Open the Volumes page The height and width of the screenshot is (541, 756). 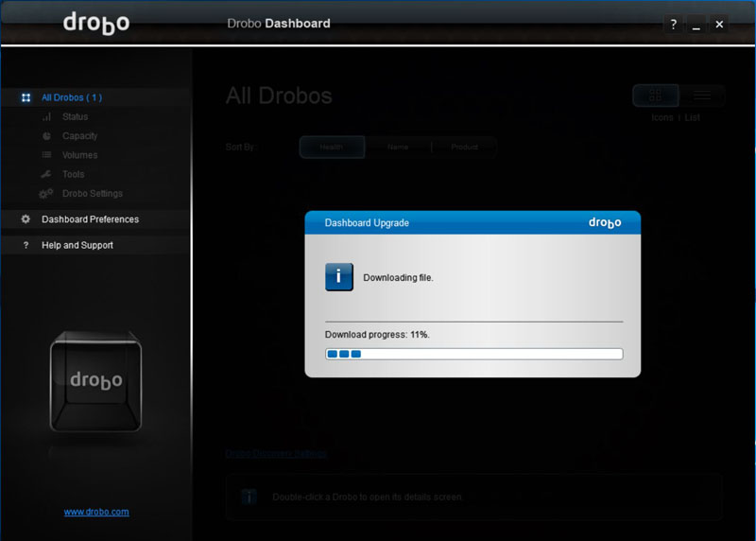tap(80, 155)
